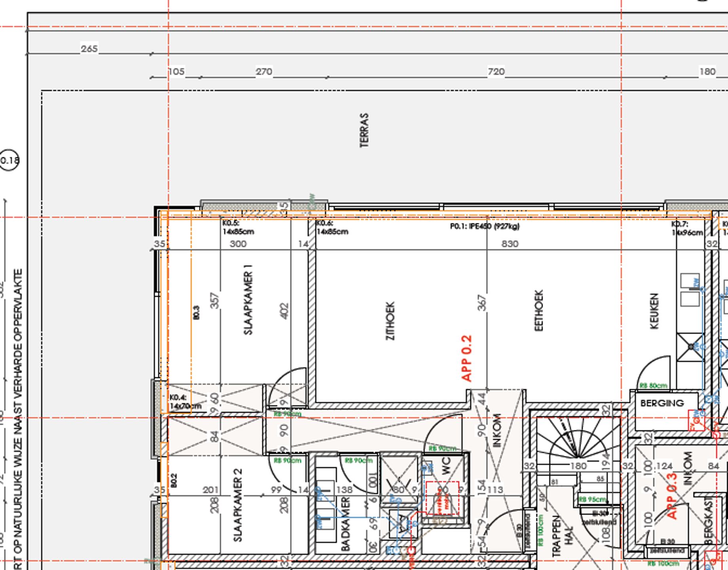Click the EETHOEK room label
728x570 pixels.
pos(539,310)
